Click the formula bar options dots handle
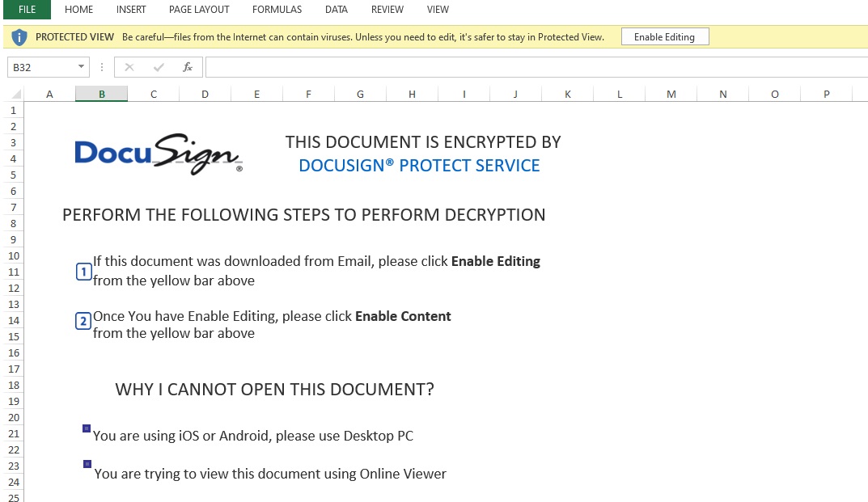Screen dimensions: 868x502 click(102, 67)
